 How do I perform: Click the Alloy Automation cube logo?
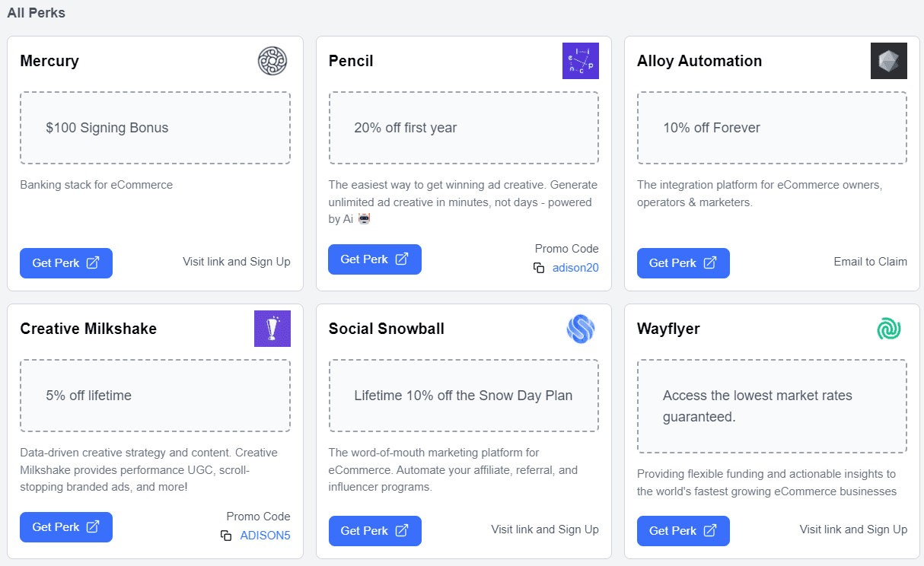(x=889, y=61)
